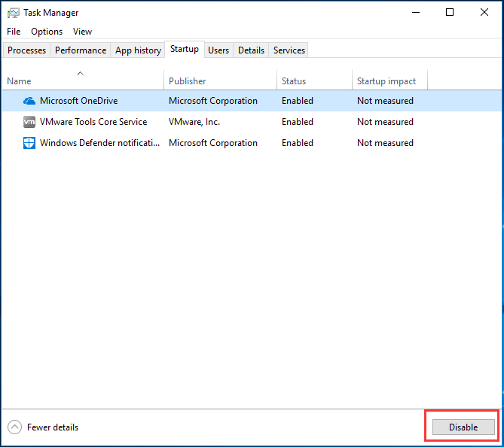Click Not measured in the OneDrive row
The width and height of the screenshot is (504, 447).
(385, 101)
